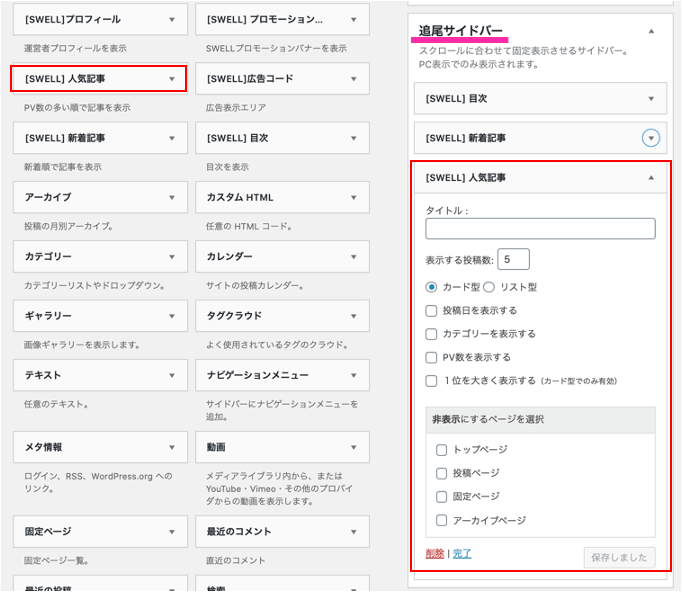
Task: Expand the 固定ページ widget arrow
Action: pos(172,532)
